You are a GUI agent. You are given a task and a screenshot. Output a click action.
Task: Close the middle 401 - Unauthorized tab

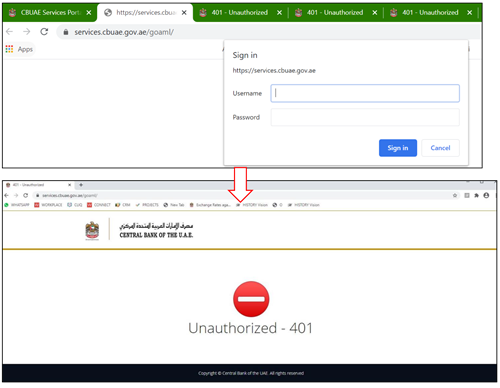[x=375, y=13]
